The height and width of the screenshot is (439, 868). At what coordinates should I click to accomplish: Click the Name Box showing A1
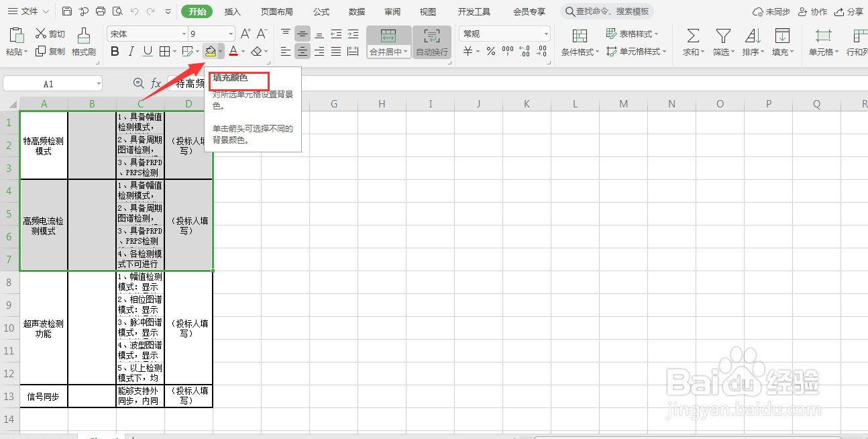pyautogui.click(x=52, y=84)
